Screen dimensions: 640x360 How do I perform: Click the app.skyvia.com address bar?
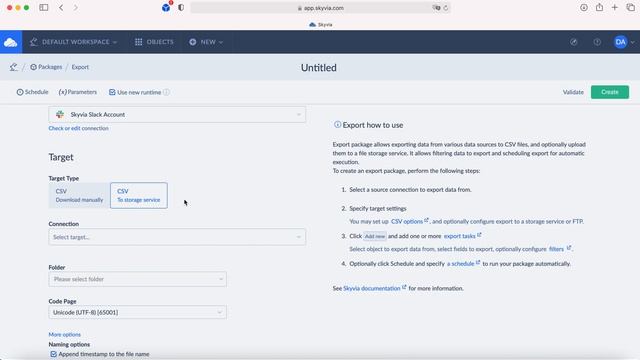321,8
